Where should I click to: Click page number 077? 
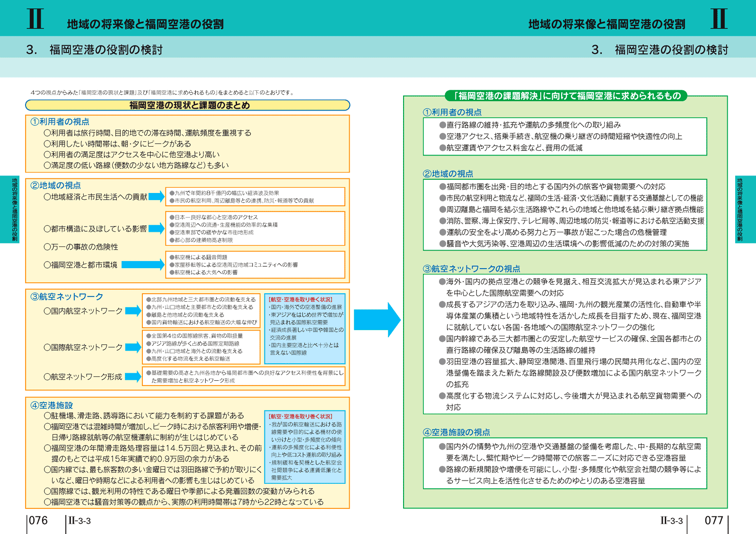coord(714,521)
